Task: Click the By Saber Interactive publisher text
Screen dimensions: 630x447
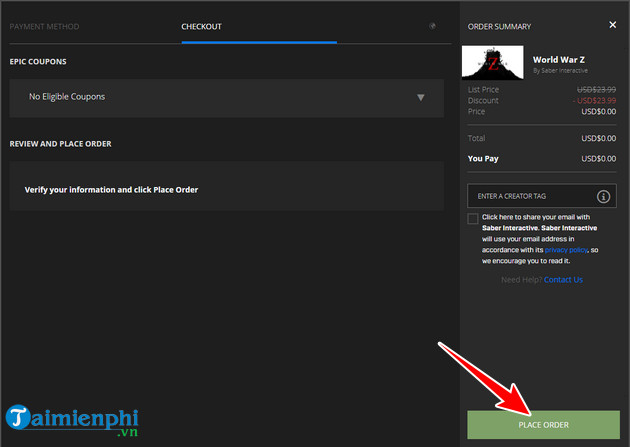Action: tap(560, 71)
